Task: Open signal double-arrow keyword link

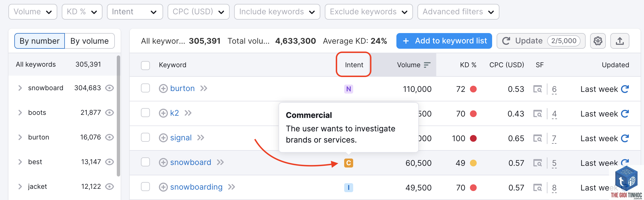Action: (201, 138)
